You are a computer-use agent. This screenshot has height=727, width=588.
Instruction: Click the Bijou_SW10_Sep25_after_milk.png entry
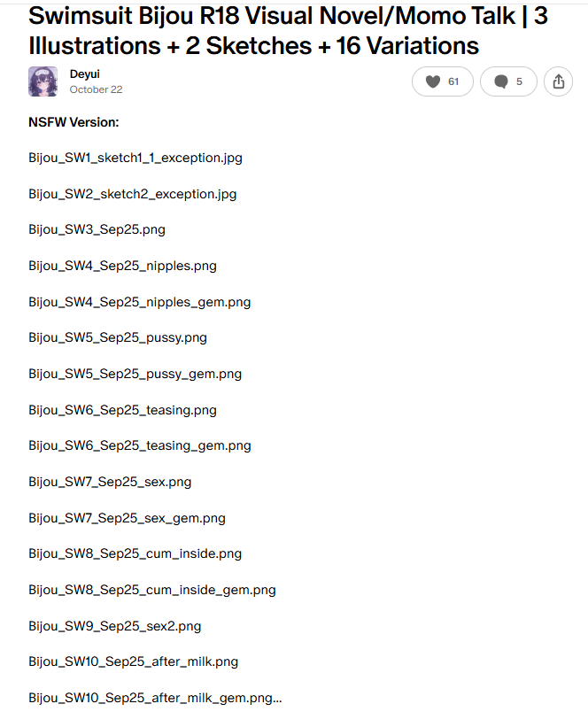133,662
